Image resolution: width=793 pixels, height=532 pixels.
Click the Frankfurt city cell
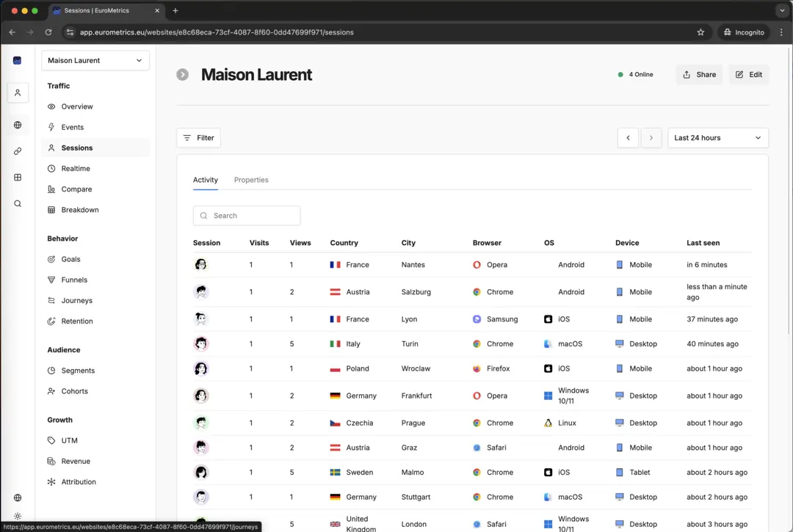point(417,396)
